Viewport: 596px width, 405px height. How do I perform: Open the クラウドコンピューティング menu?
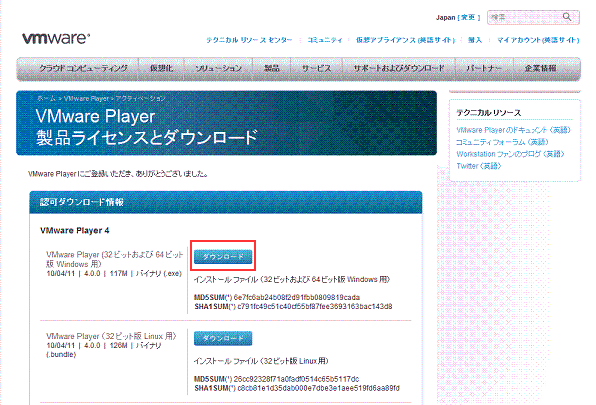point(83,68)
